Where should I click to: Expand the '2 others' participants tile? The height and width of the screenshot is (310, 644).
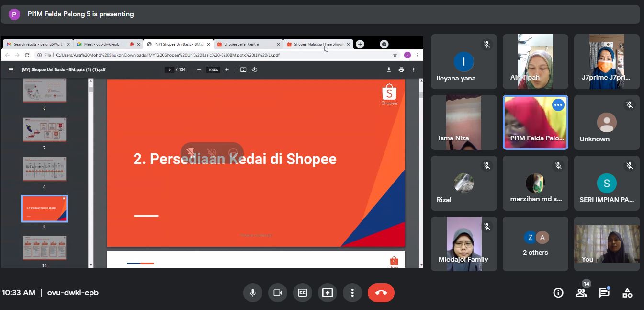point(535,244)
